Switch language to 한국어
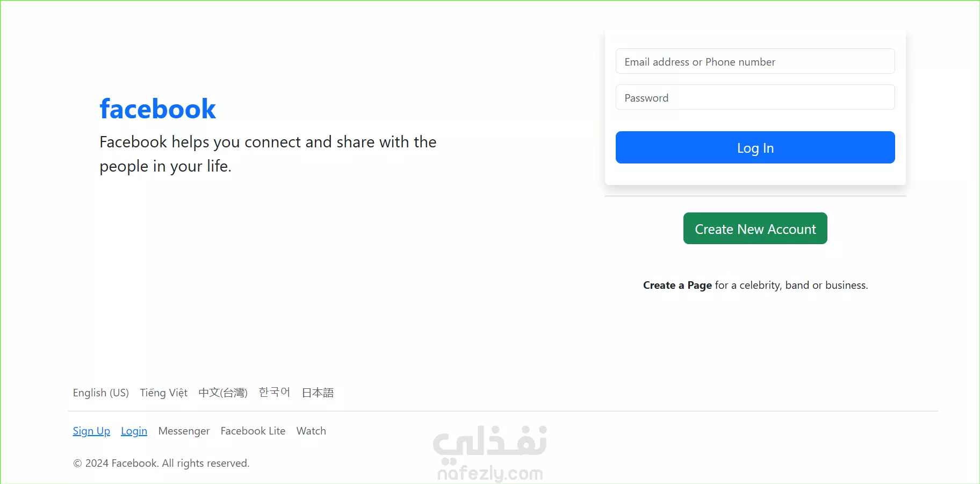The image size is (980, 484). [x=275, y=392]
